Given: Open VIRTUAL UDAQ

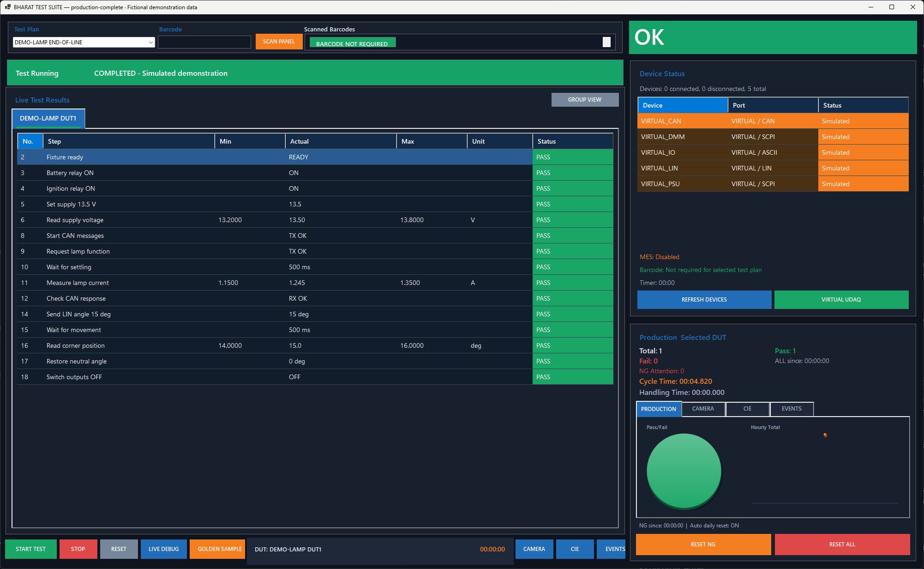Looking at the screenshot, I should pos(841,300).
